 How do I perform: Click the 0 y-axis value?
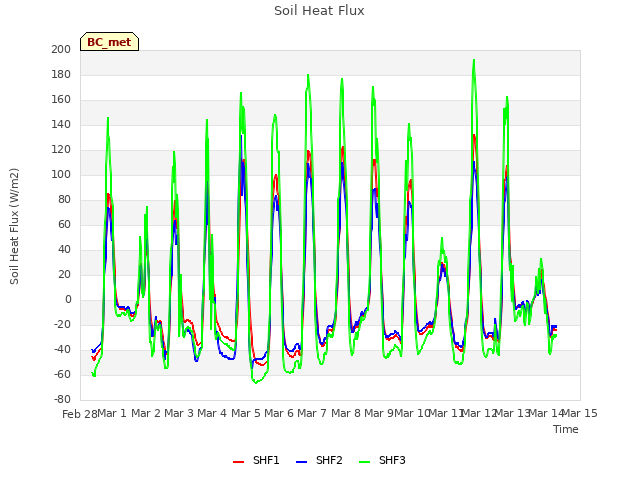[68, 300]
